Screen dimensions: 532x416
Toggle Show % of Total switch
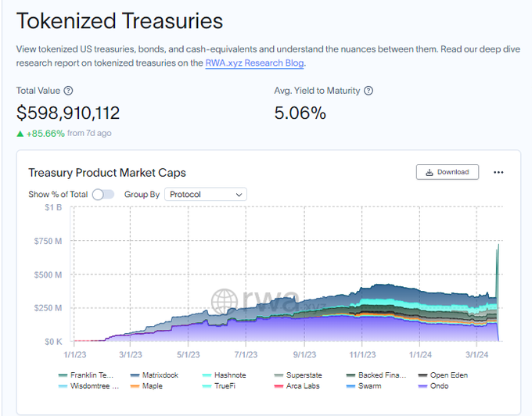(103, 194)
